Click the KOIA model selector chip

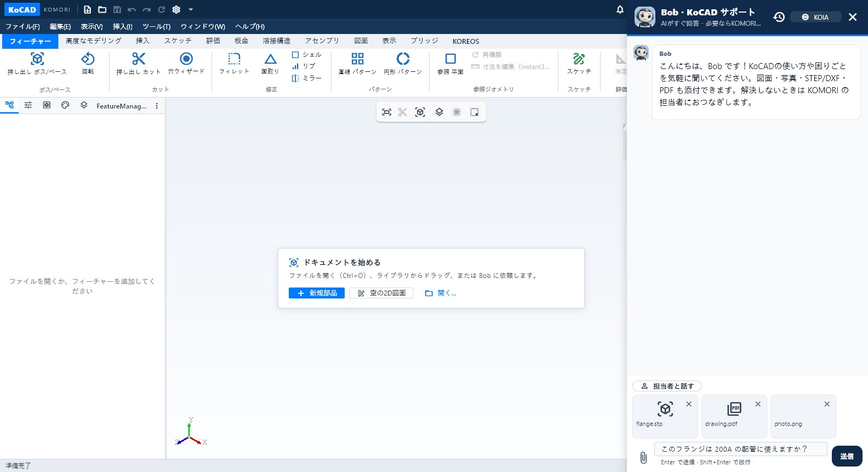[x=815, y=17]
